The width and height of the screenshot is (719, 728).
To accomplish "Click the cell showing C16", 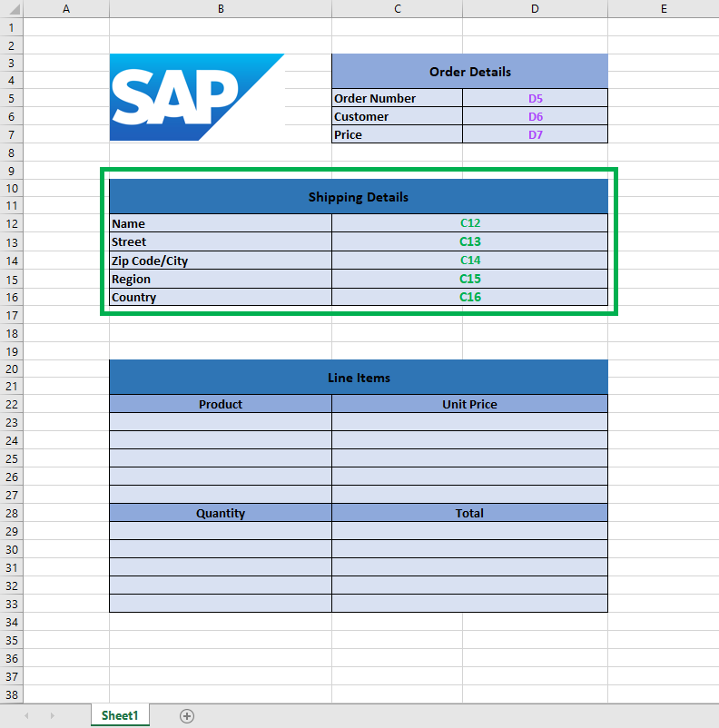I will pos(469,297).
